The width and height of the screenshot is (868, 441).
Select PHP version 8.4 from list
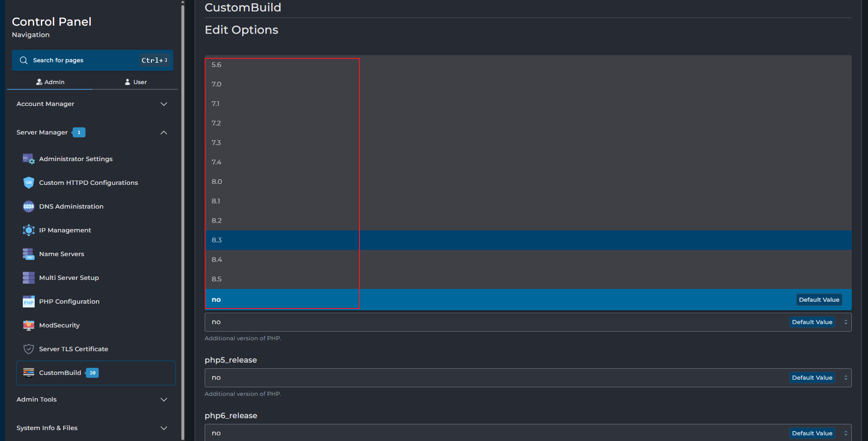(x=217, y=259)
